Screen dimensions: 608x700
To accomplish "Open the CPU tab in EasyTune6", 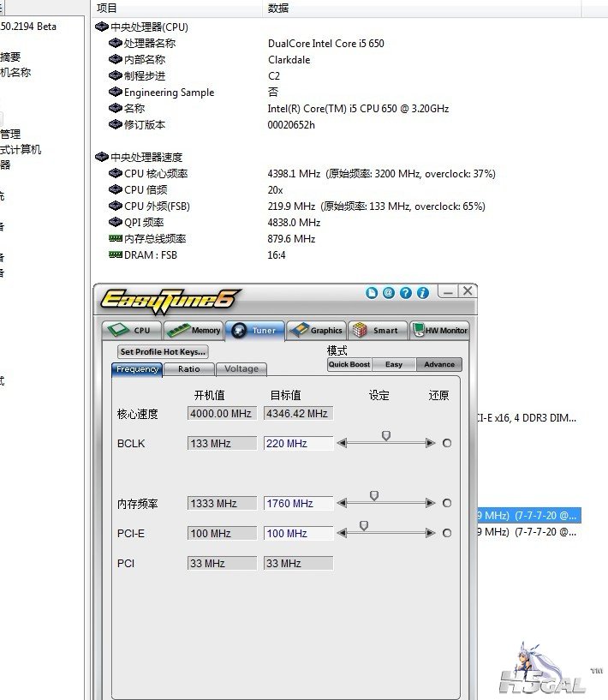I will [x=132, y=330].
